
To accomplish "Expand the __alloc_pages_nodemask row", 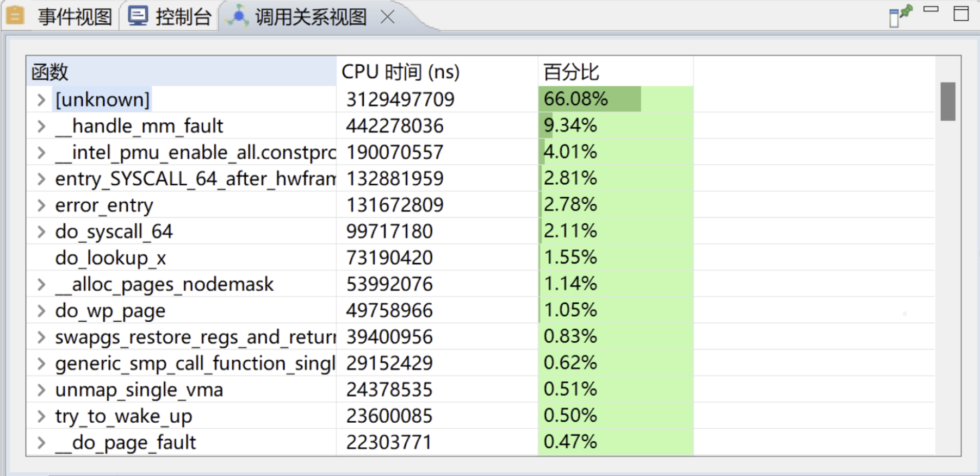I will [41, 284].
